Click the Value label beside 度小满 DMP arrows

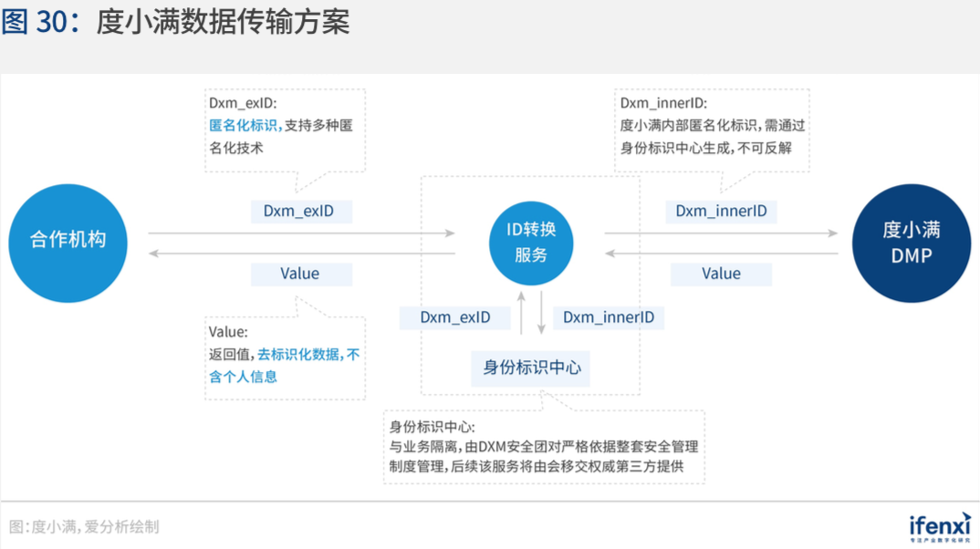721,274
